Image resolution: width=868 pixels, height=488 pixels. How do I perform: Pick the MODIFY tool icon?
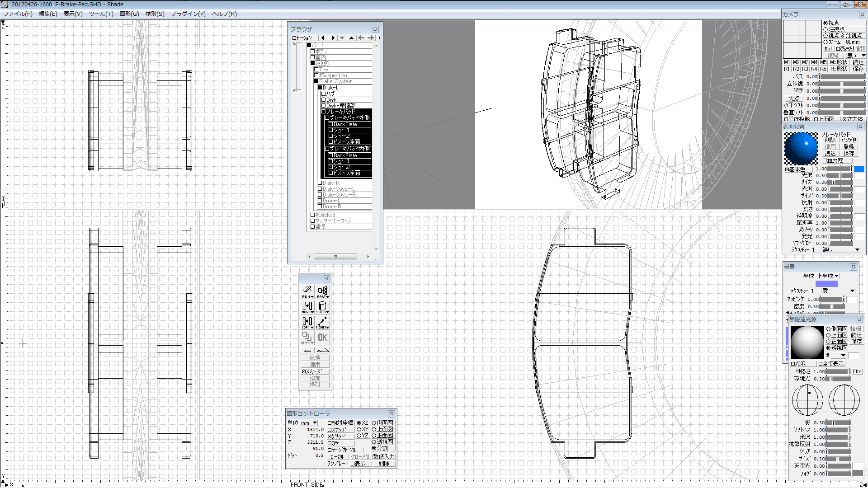[x=322, y=322]
